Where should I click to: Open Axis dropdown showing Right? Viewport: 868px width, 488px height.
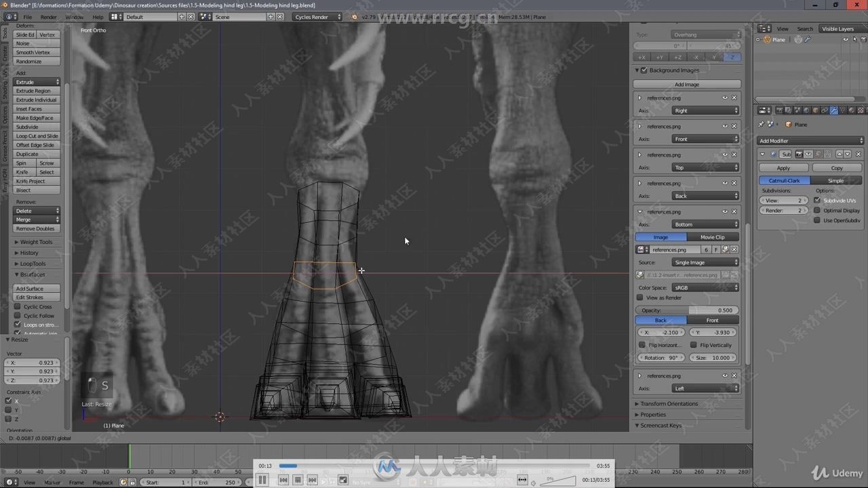point(705,110)
